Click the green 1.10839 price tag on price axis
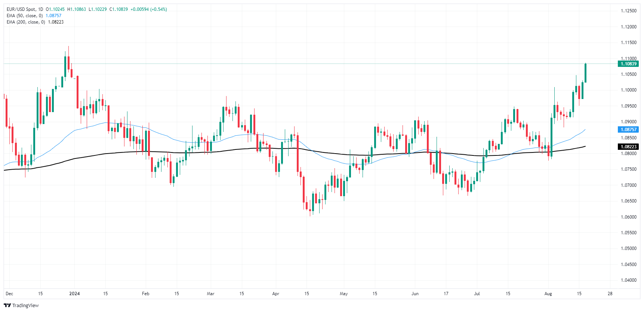 (x=628, y=64)
